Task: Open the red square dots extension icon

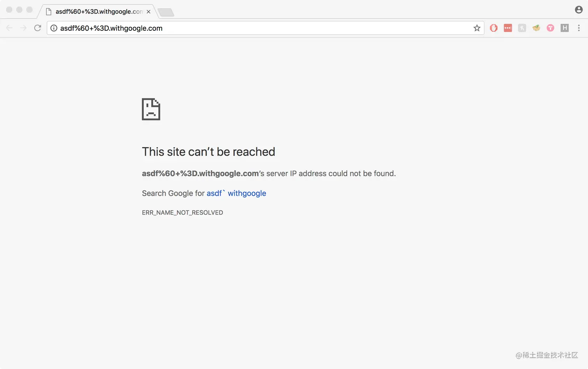Action: [508, 28]
